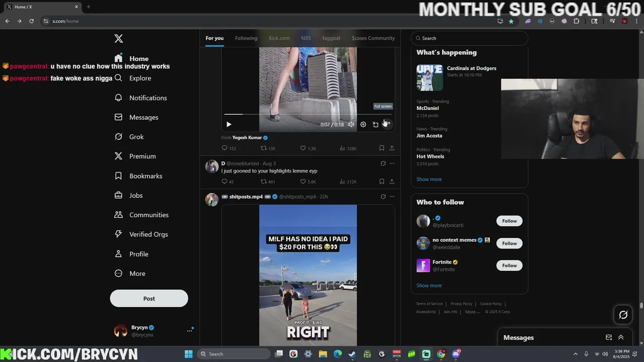This screenshot has height=362, width=644.
Task: Play the Yogesh Kumar video
Action: [228, 124]
